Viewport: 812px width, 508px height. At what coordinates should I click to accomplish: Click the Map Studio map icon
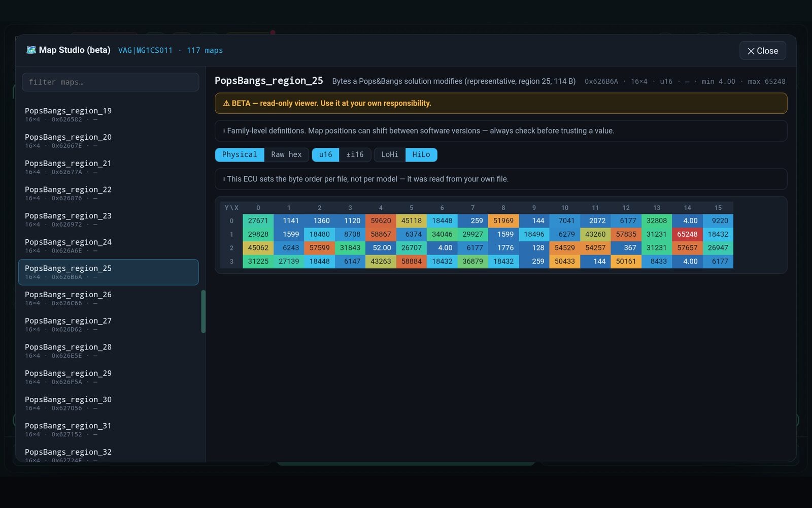click(31, 50)
